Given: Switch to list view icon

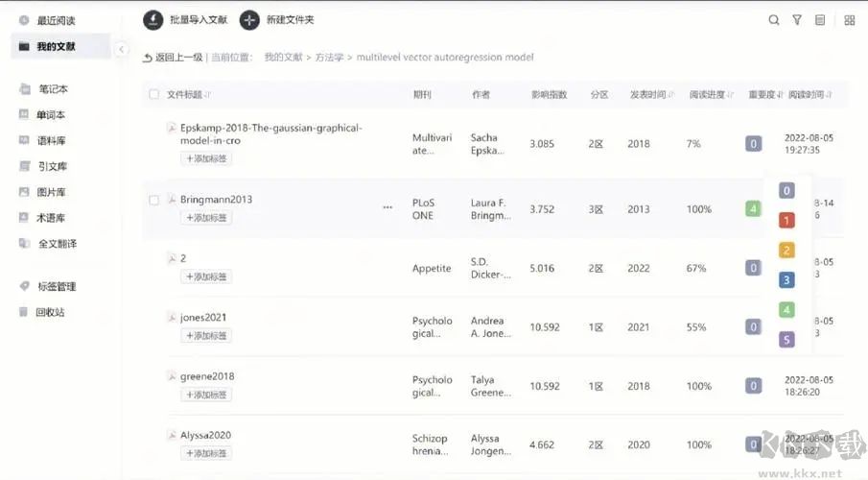Looking at the screenshot, I should pyautogui.click(x=820, y=20).
